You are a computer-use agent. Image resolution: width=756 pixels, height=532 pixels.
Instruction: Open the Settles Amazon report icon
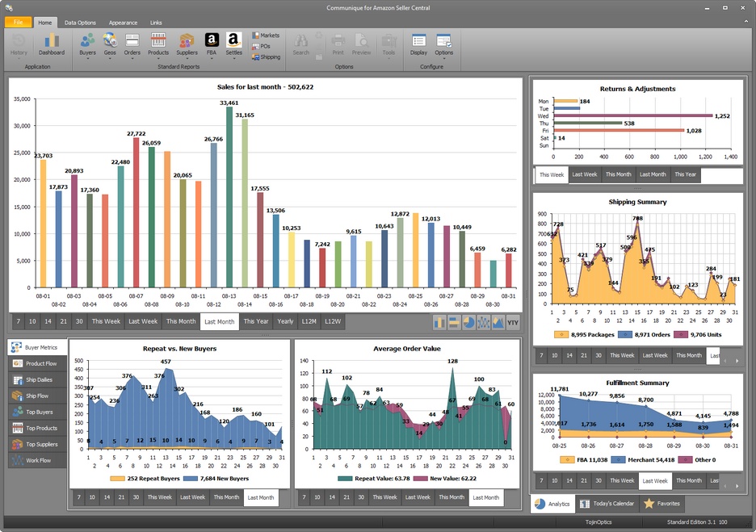click(234, 44)
